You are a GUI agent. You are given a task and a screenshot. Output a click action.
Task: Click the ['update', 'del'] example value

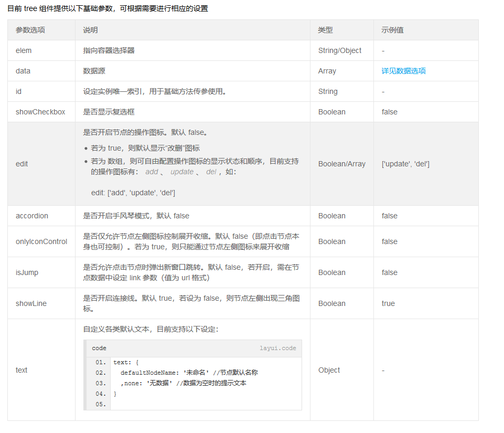[x=406, y=164]
